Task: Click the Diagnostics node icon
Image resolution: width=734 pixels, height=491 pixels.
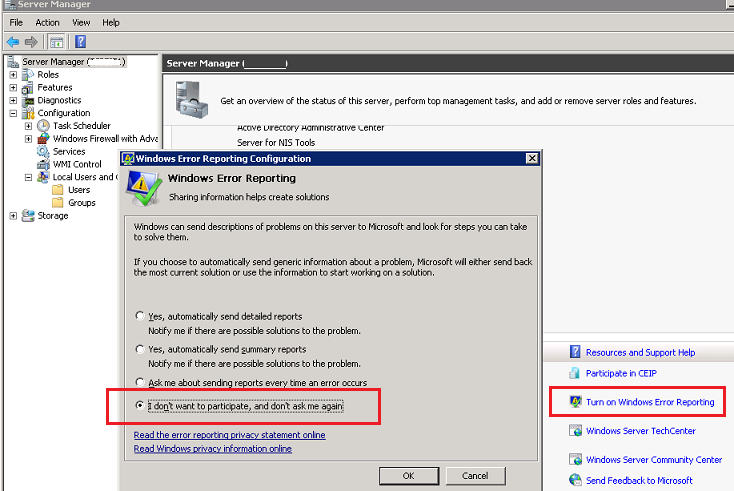Action: [28, 100]
